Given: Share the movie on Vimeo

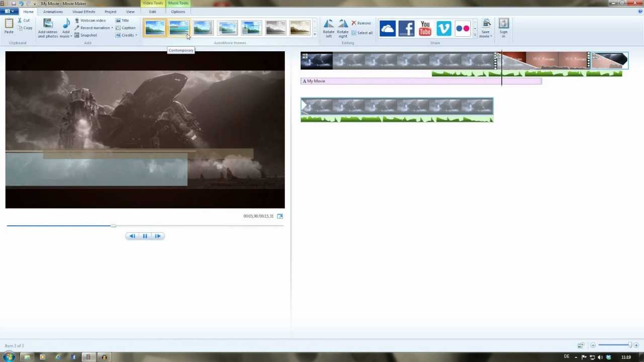Looking at the screenshot, I should tap(444, 29).
